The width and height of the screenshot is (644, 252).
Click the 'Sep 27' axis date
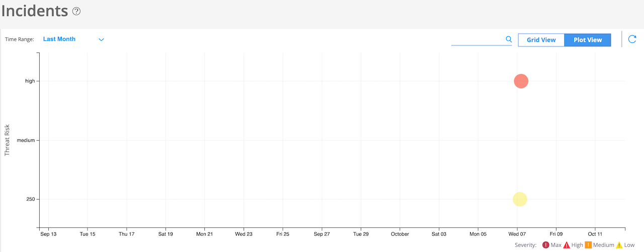(322, 234)
